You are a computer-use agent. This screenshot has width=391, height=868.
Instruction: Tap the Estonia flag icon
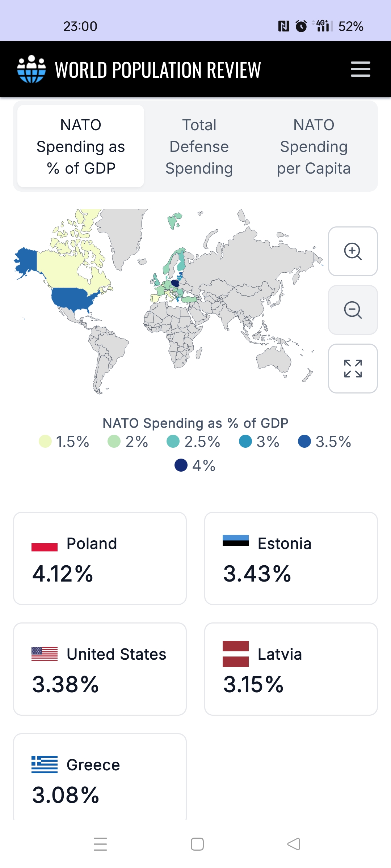[x=236, y=541]
